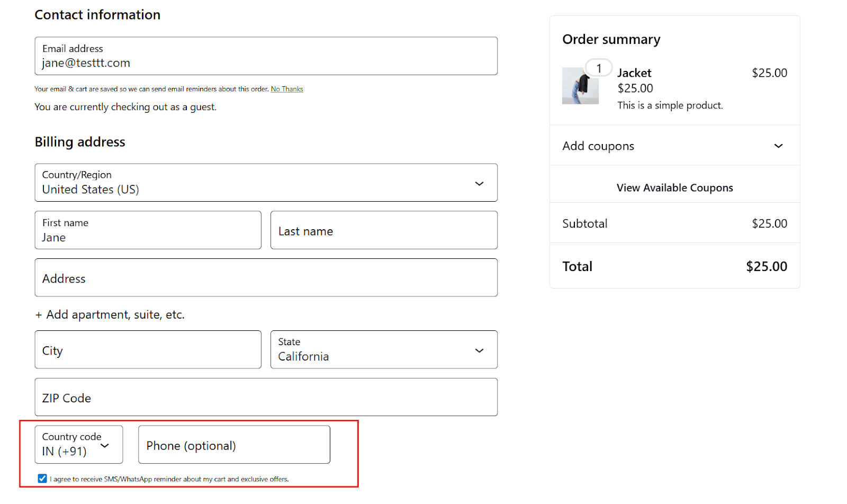Click the Add coupons chevron icon

coord(778,146)
